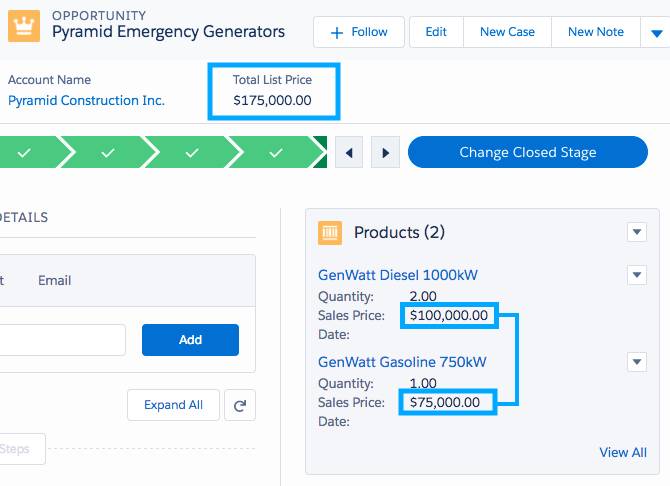Open Pyramid Construction Inc. account link
670x486 pixels.
pyautogui.click(x=86, y=100)
